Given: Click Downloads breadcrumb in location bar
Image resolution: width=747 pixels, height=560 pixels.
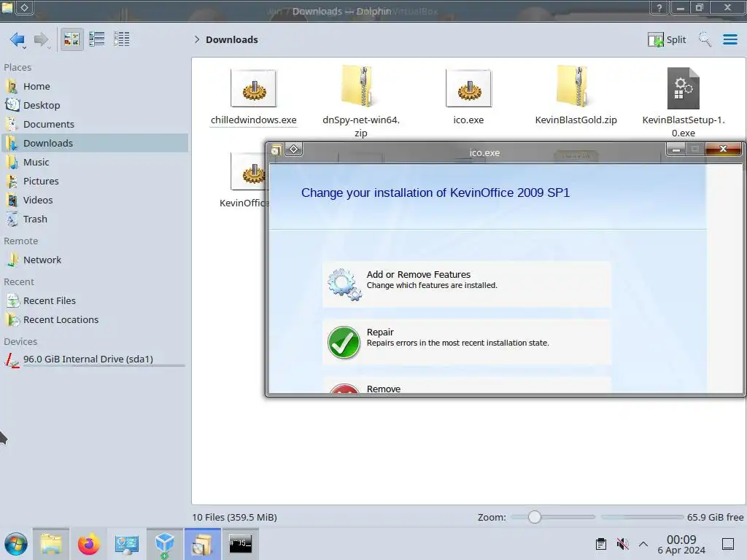Looking at the screenshot, I should tap(232, 39).
